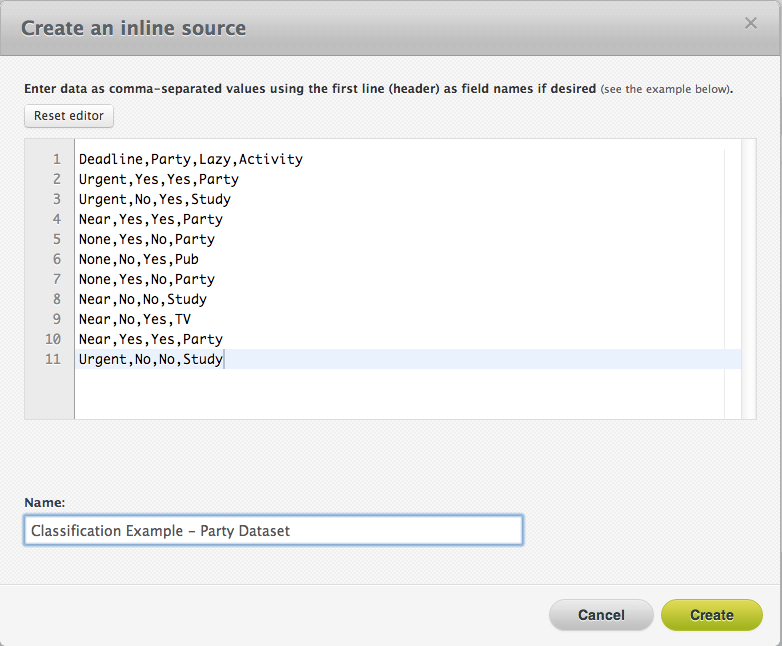Click the Urgent,No,Yes,Study row in editor
This screenshot has height=646, width=782.
154,199
